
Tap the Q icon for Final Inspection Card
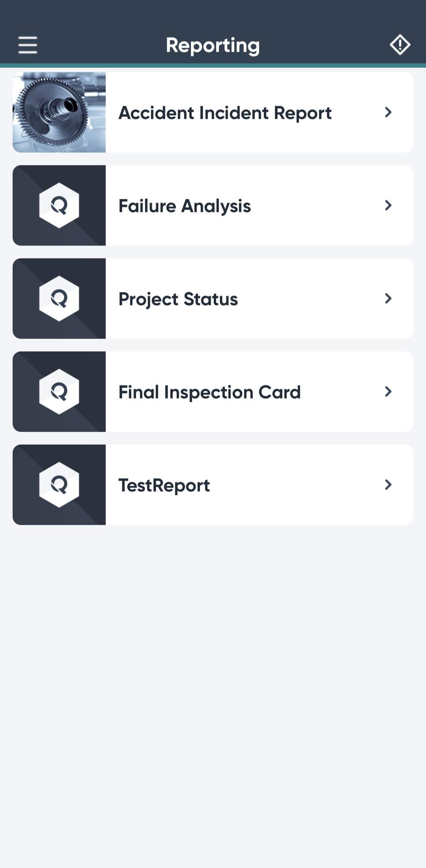pos(59,392)
